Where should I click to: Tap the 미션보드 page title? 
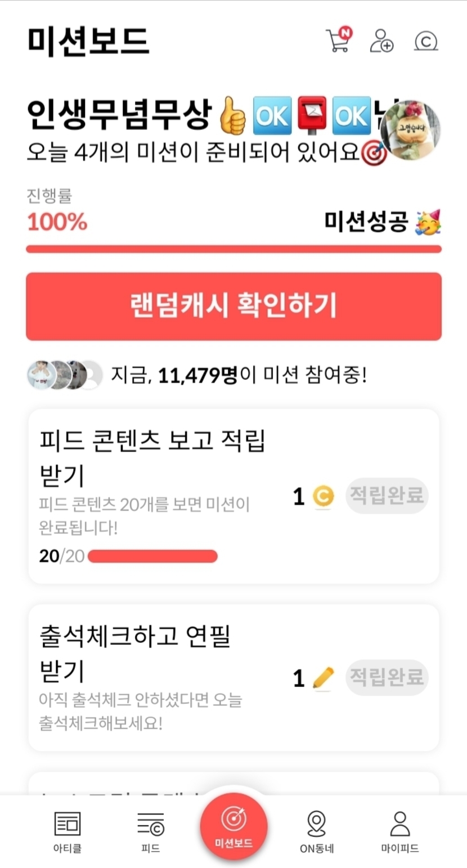[x=88, y=41]
